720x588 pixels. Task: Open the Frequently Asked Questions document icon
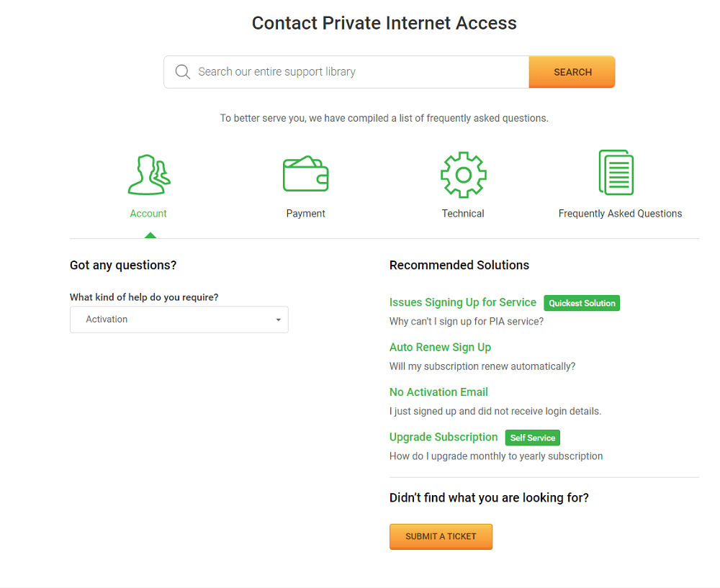tap(616, 173)
